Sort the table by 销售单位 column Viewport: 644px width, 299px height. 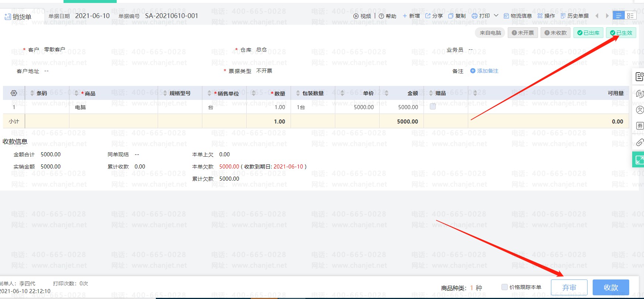[x=209, y=93]
